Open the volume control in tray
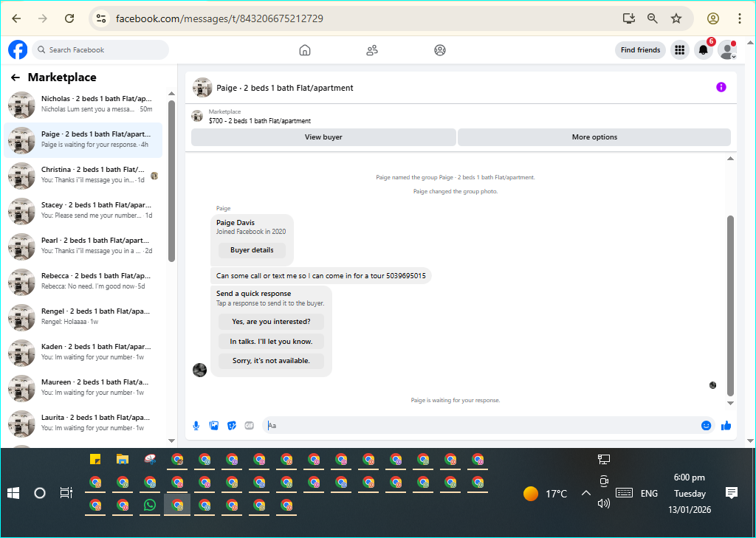Viewport: 756px width, 538px height. pos(604,503)
